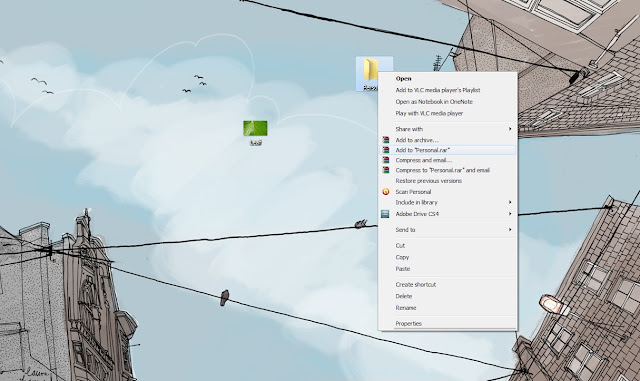Image resolution: width=640 pixels, height=381 pixels.
Task: Expand the Adobe Drive CS4 submenu arrow
Action: [510, 214]
